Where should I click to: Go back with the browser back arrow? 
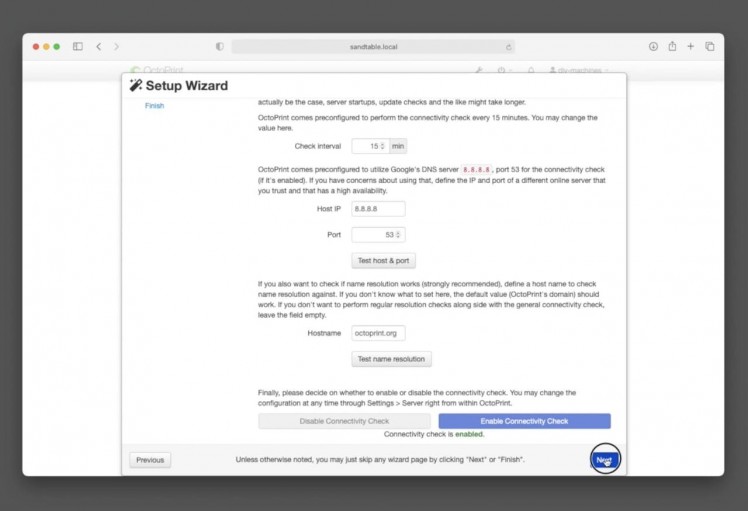pos(99,46)
